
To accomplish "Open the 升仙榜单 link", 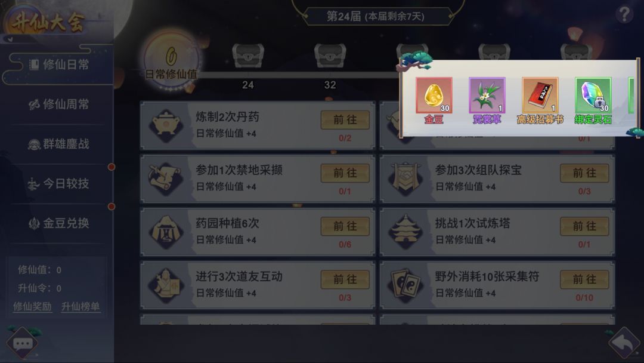I will 80,307.
